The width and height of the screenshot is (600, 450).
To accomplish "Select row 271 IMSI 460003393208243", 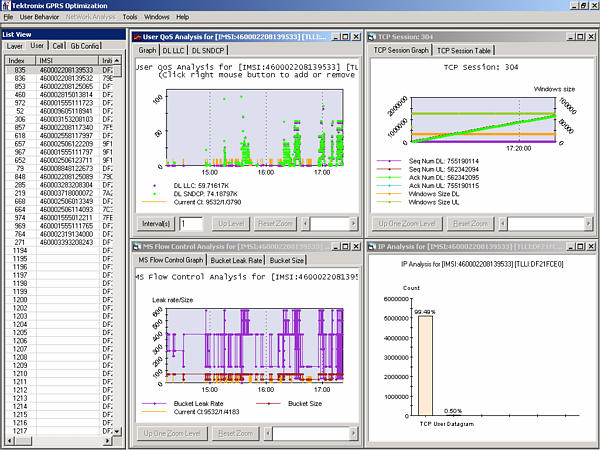I will [59, 242].
